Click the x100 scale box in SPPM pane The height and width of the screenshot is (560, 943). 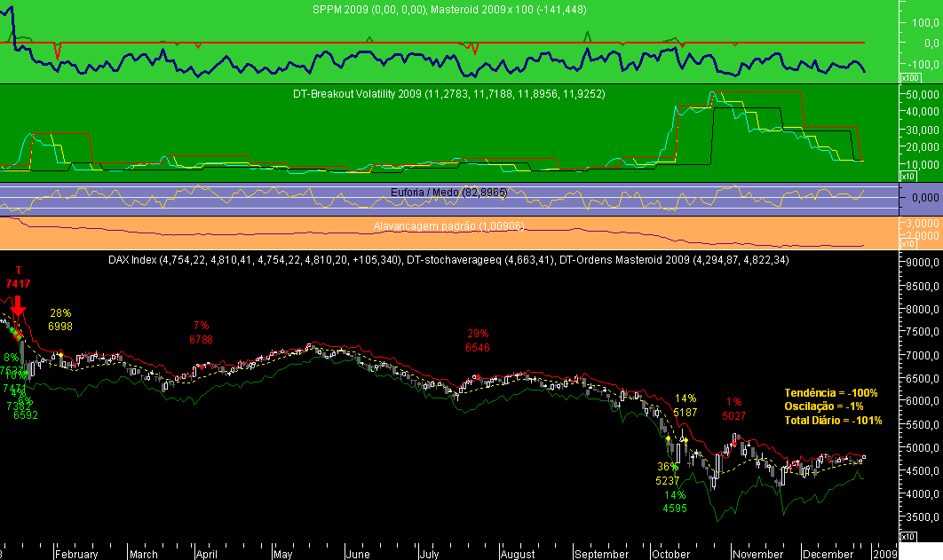pyautogui.click(x=909, y=78)
